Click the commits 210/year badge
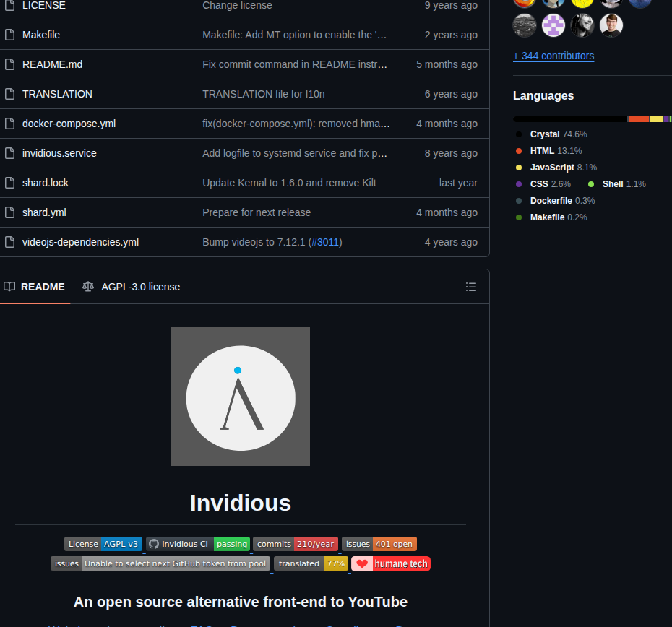The width and height of the screenshot is (672, 627). 296,544
